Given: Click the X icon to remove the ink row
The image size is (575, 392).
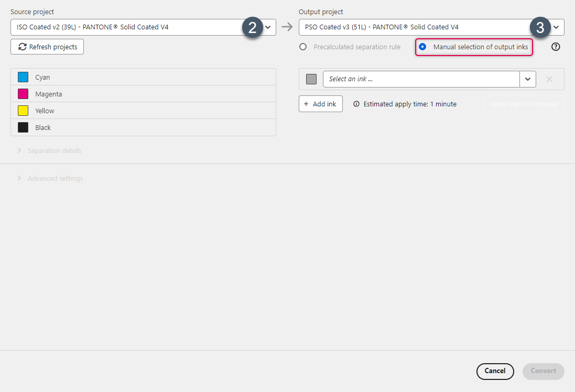Looking at the screenshot, I should (x=549, y=79).
